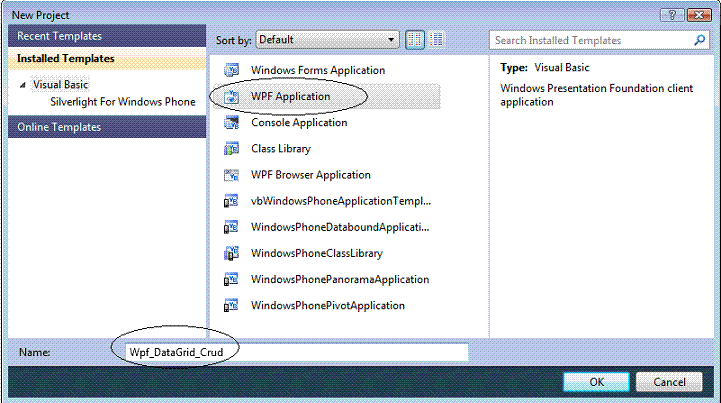Select Silverlight For Windows Phone node
This screenshot has width=721, height=403.
coord(113,102)
